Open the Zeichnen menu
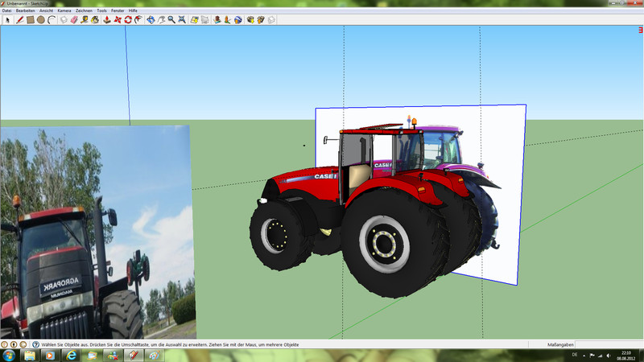Image resolution: width=644 pixels, height=362 pixels. (x=85, y=10)
